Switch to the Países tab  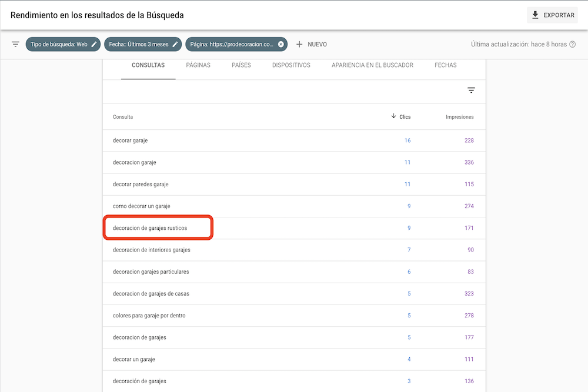click(241, 65)
